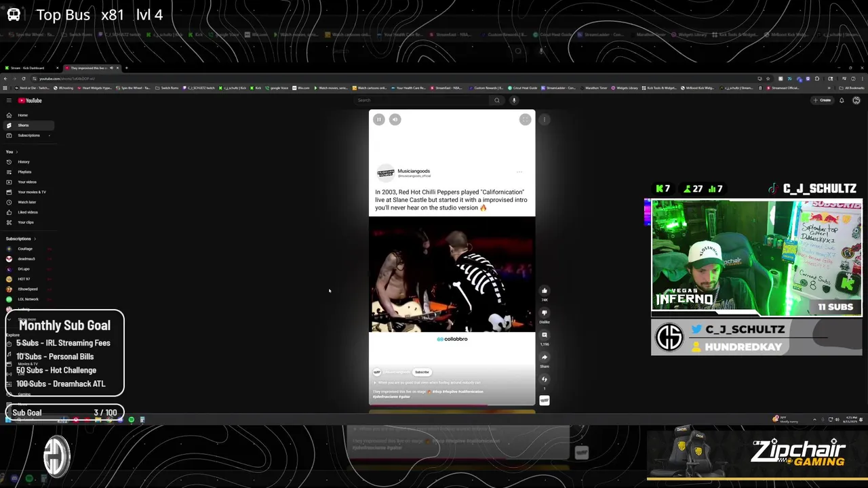Open the three-dot more options menu beside the Short
Screen dimensions: 868x488
pyautogui.click(x=545, y=119)
